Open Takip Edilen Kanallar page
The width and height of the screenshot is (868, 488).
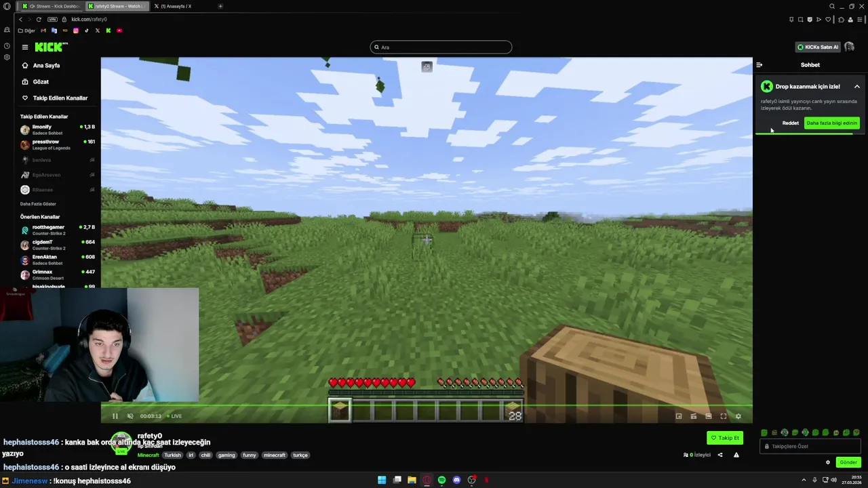(60, 98)
